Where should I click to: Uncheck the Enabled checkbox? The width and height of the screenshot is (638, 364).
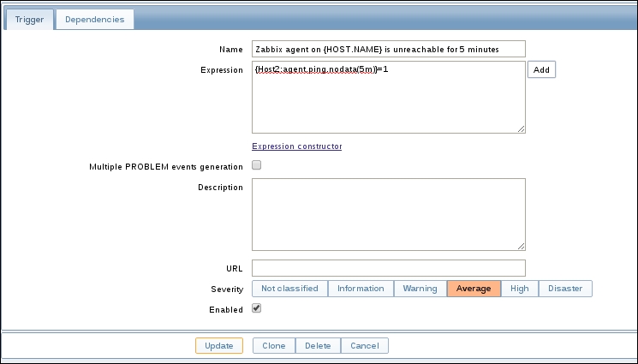256,308
